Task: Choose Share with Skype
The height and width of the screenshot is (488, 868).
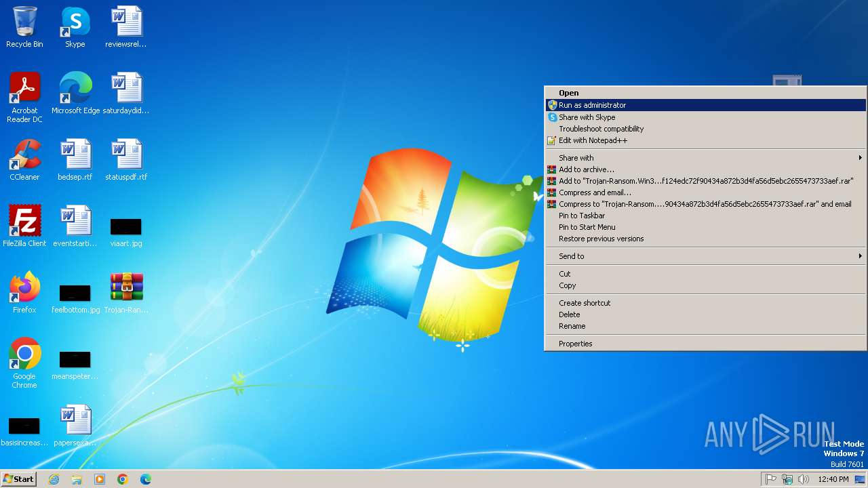Action: point(705,117)
